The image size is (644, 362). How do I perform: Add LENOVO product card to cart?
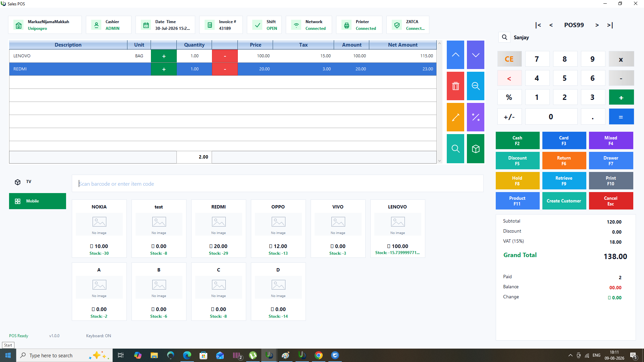pyautogui.click(x=398, y=229)
